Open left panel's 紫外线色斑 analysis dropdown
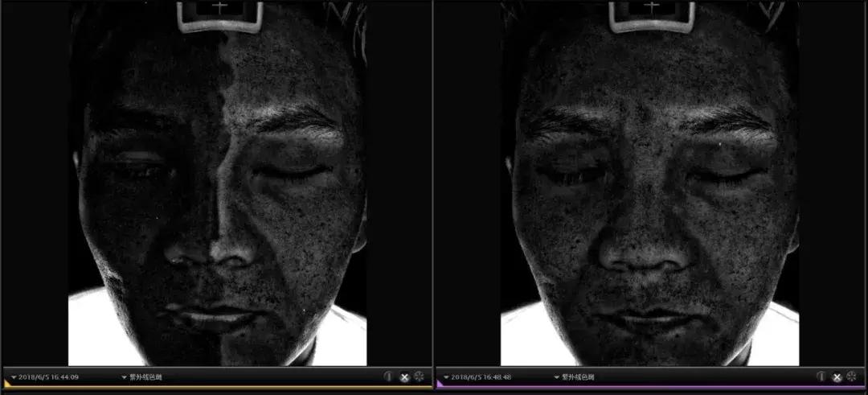The width and height of the screenshot is (868, 395). [125, 376]
